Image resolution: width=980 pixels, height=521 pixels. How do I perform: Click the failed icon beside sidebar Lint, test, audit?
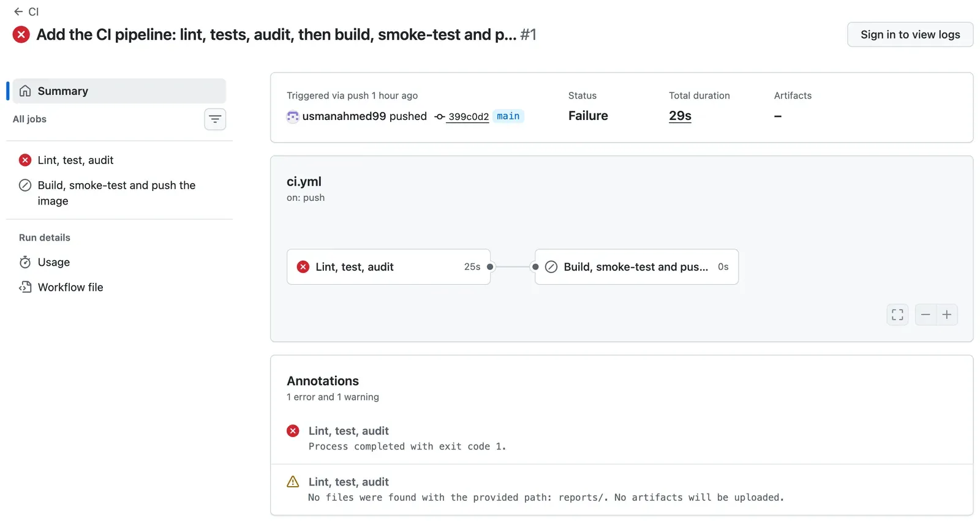point(25,160)
